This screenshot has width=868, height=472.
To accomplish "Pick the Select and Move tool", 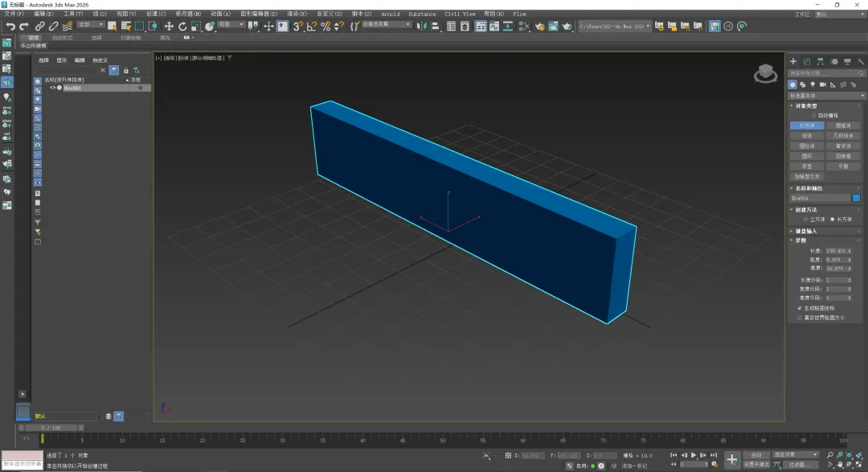I will (x=169, y=26).
